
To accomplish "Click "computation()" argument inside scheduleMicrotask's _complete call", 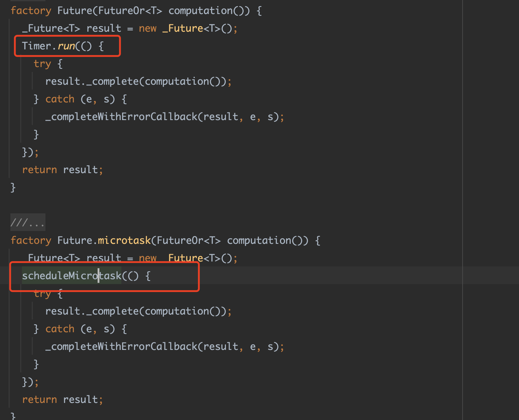I will tap(183, 311).
